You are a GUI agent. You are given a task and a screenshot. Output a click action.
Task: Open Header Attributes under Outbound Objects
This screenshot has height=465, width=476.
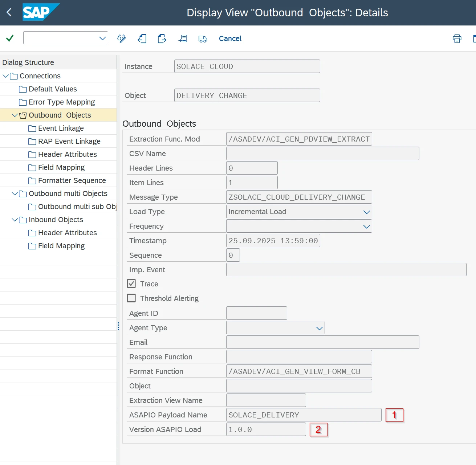coord(63,154)
